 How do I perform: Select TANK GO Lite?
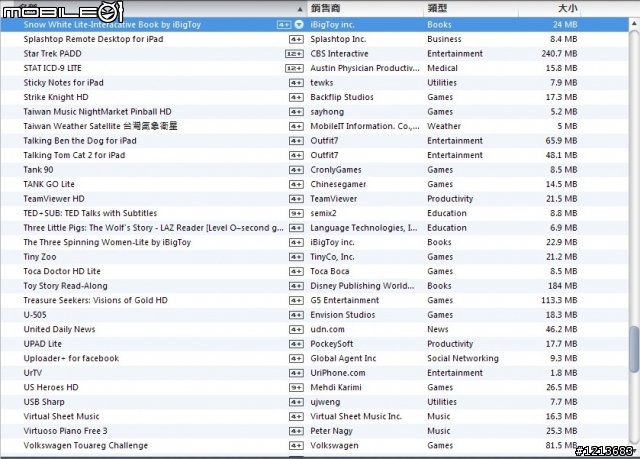[x=49, y=184]
